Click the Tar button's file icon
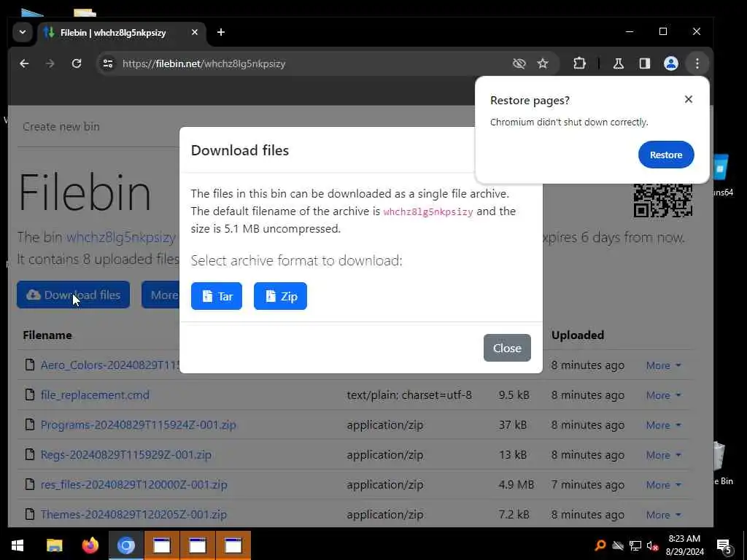 click(207, 296)
